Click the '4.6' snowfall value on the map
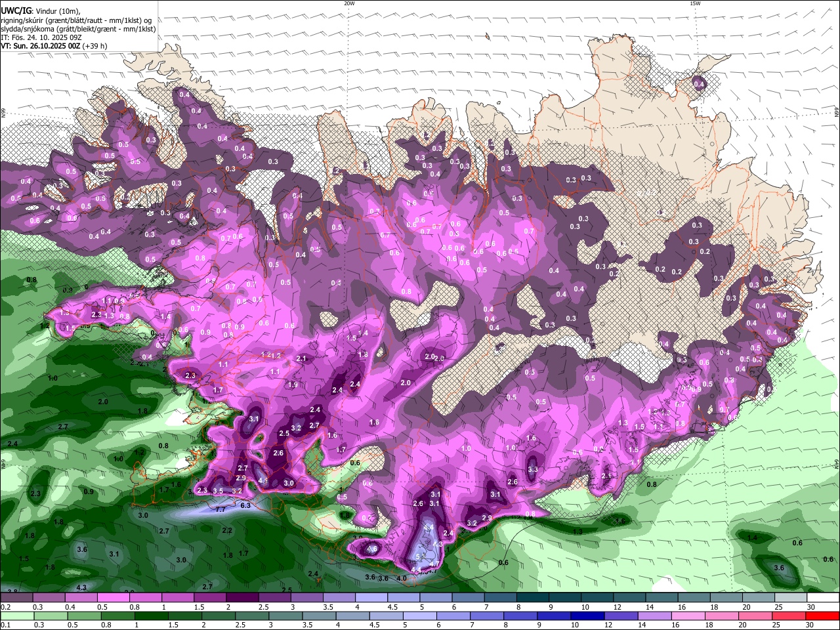Viewport: 840px width, 630px height. coord(372,549)
